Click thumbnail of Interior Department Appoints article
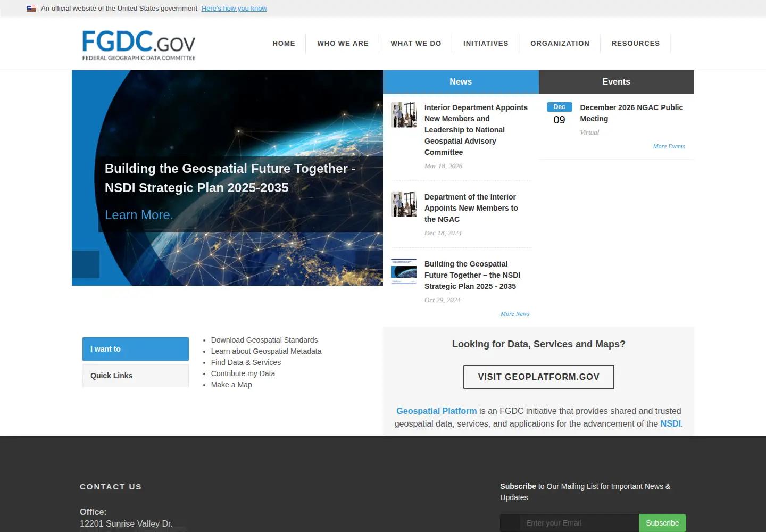The width and height of the screenshot is (766, 532). point(404,115)
